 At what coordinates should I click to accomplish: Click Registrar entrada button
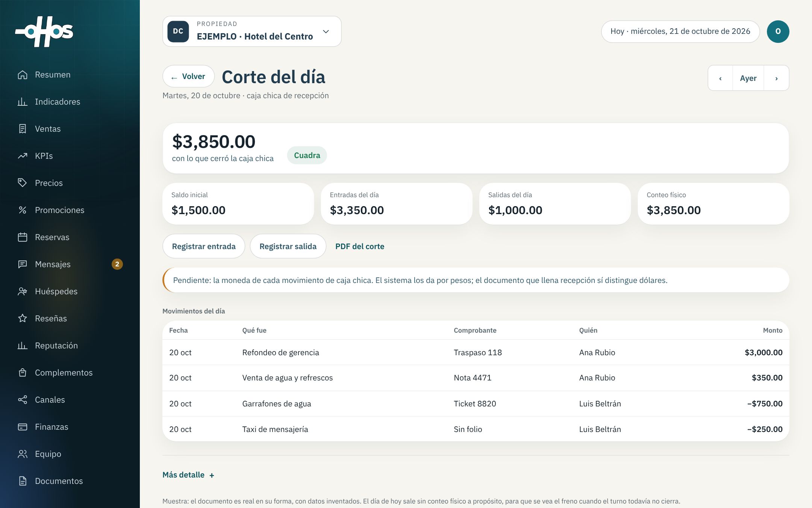coord(204,246)
